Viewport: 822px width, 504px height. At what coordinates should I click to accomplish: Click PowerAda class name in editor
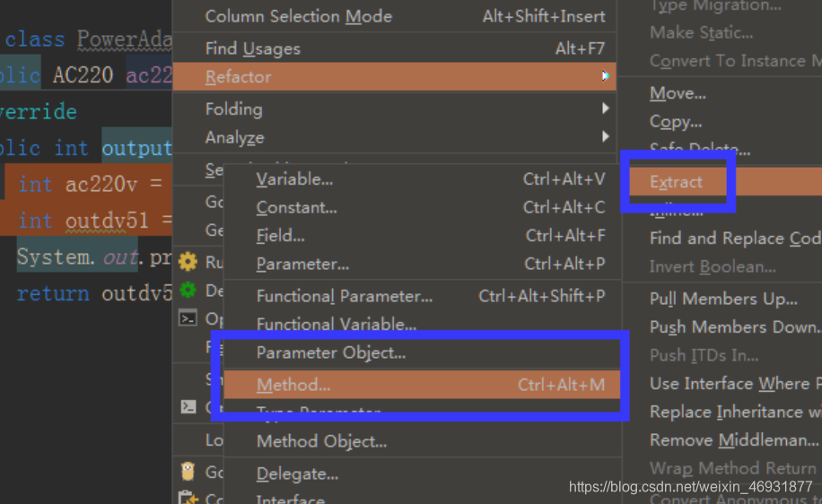(x=125, y=39)
